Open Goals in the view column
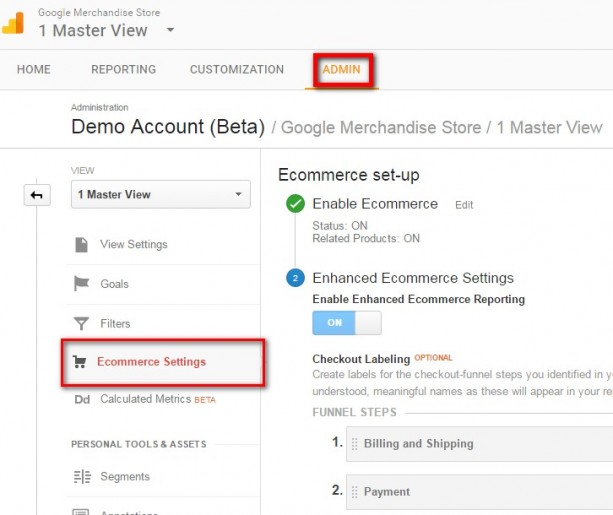 click(114, 284)
